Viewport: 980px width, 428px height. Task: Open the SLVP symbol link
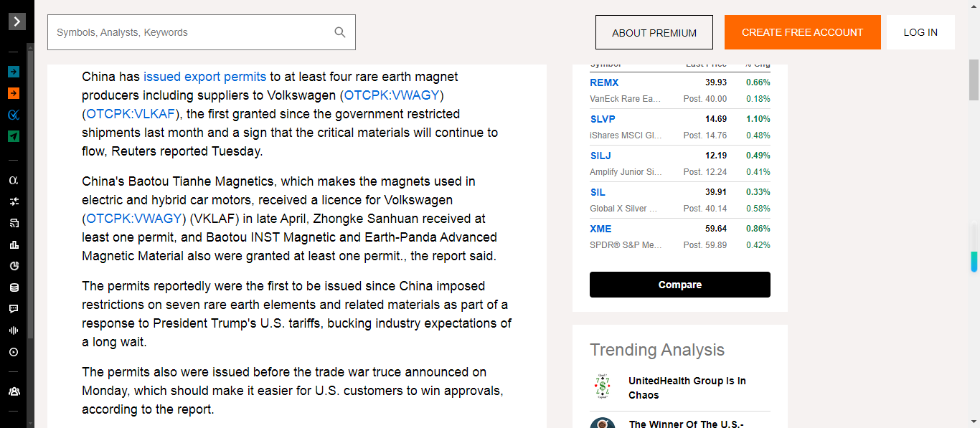(603, 119)
